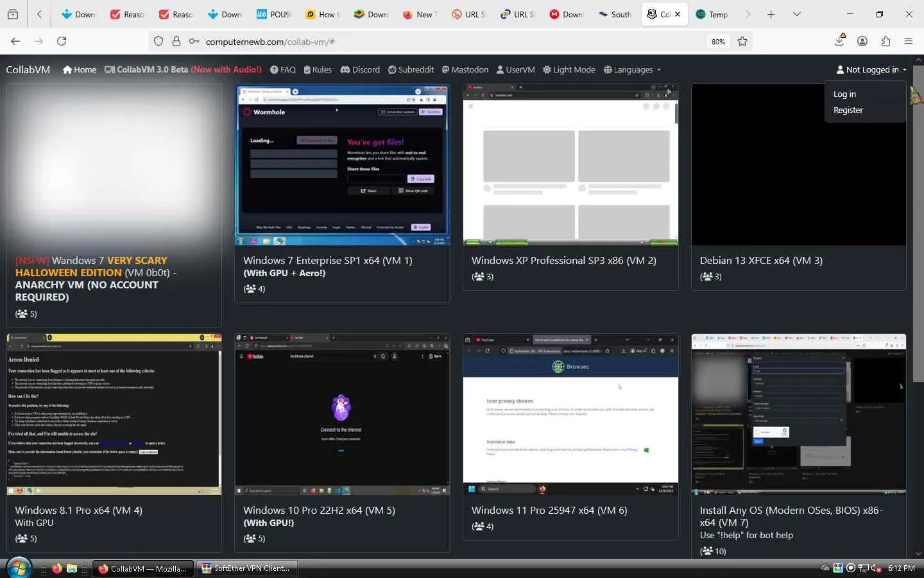Open the Windows 11 Pro VM 6 thumbnail
This screenshot has width=924, height=578.
[570, 414]
